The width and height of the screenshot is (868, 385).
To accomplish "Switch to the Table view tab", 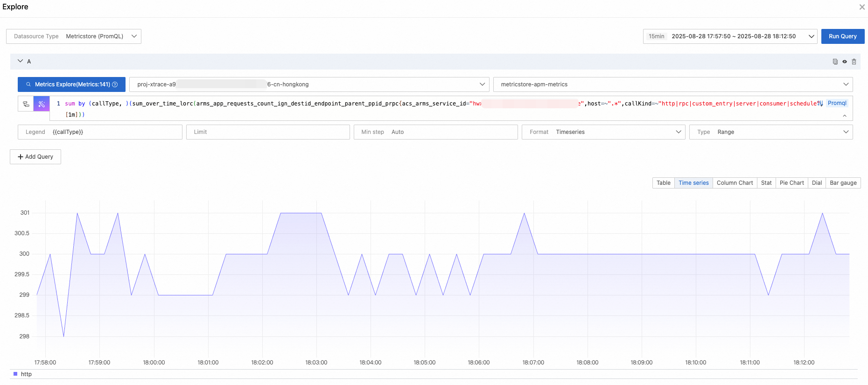I will click(663, 183).
